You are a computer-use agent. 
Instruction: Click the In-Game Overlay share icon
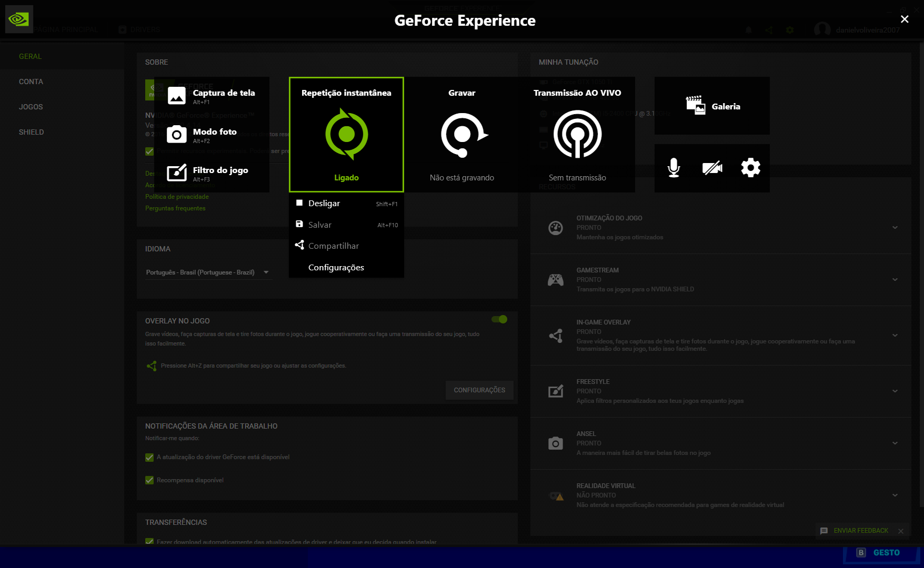[556, 336]
